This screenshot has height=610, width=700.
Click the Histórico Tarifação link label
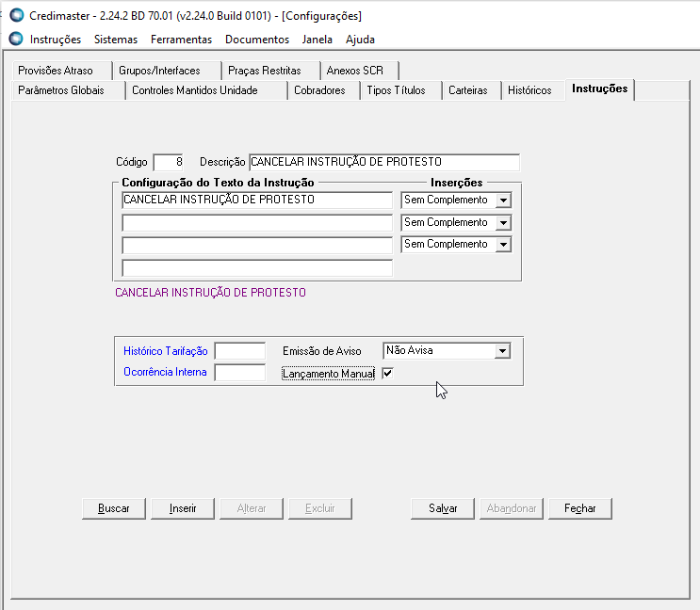click(166, 351)
